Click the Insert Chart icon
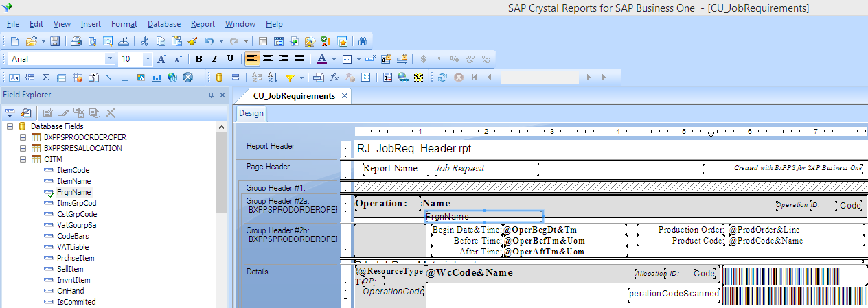The height and width of the screenshot is (308, 868). pyautogui.click(x=157, y=77)
